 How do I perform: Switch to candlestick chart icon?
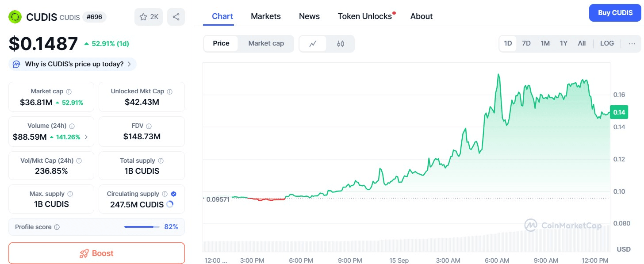[x=340, y=43]
